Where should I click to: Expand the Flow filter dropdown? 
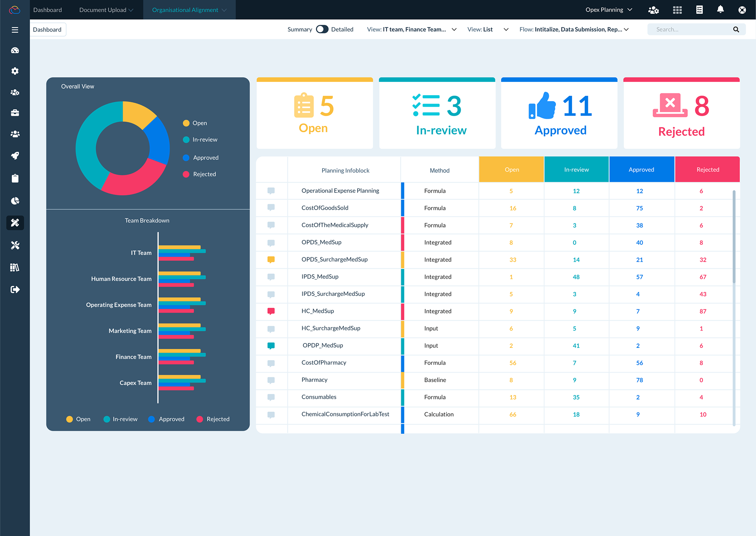click(574, 30)
